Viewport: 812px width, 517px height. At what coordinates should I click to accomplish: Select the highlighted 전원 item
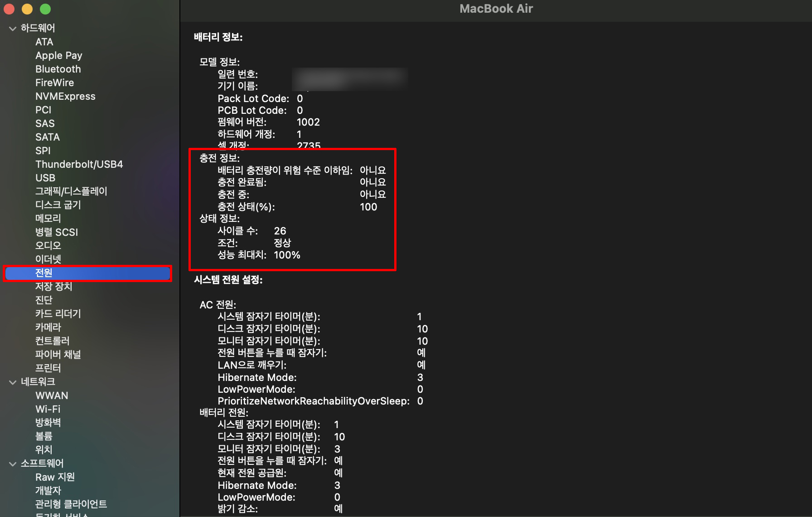(87, 273)
